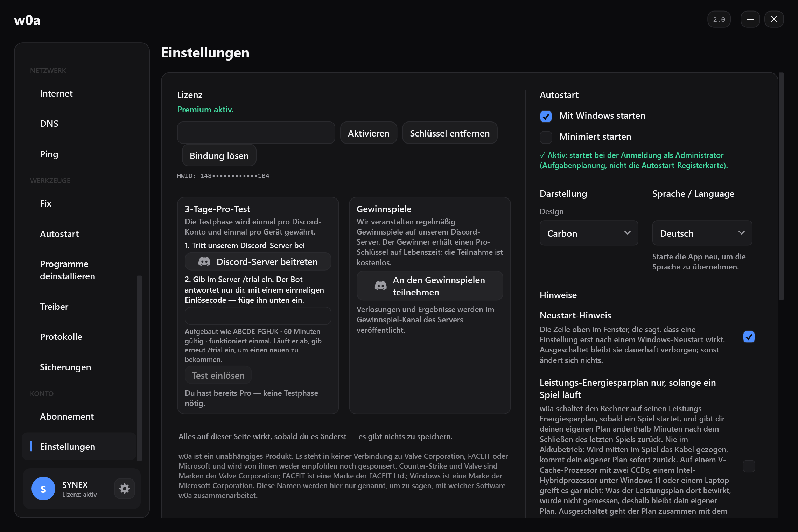
Task: Enable the Leistungs-Energiesparplan checkbox
Action: coord(749,466)
